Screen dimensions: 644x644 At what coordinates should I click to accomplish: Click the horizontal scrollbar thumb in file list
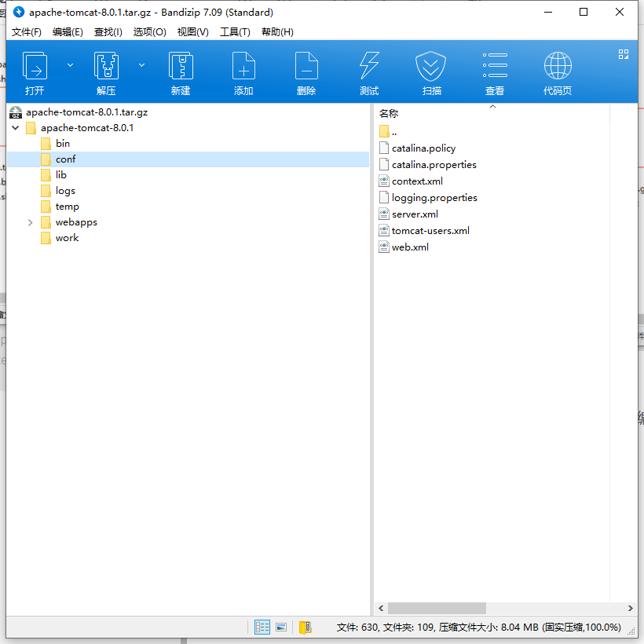[437, 608]
